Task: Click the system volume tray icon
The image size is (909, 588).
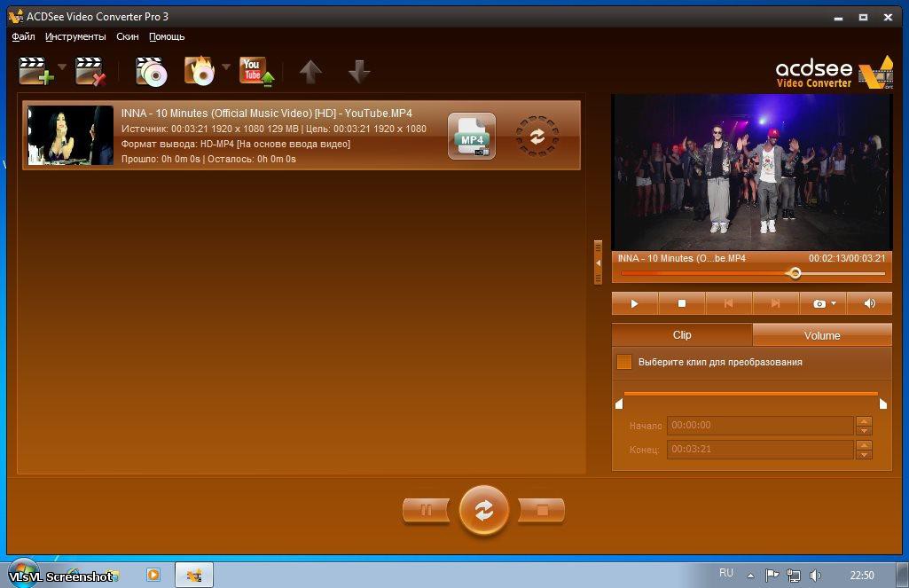Action: [815, 576]
